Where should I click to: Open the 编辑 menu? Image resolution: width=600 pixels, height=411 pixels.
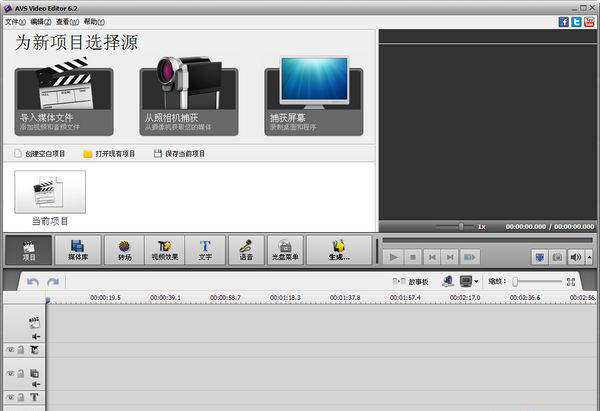(41, 22)
